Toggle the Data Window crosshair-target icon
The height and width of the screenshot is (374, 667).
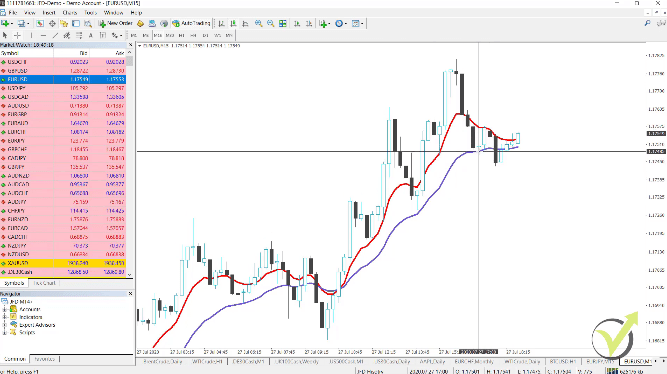point(52,23)
